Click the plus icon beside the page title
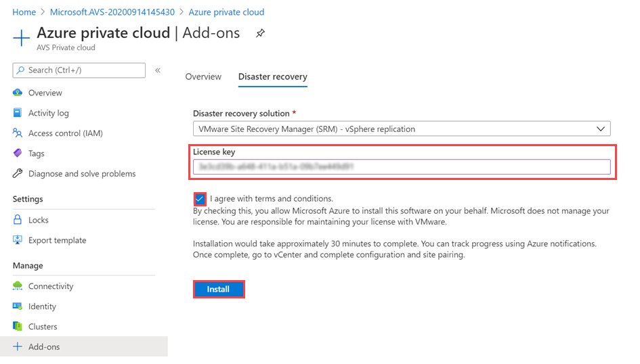Viewport: 640px width, 364px height. tap(21, 38)
